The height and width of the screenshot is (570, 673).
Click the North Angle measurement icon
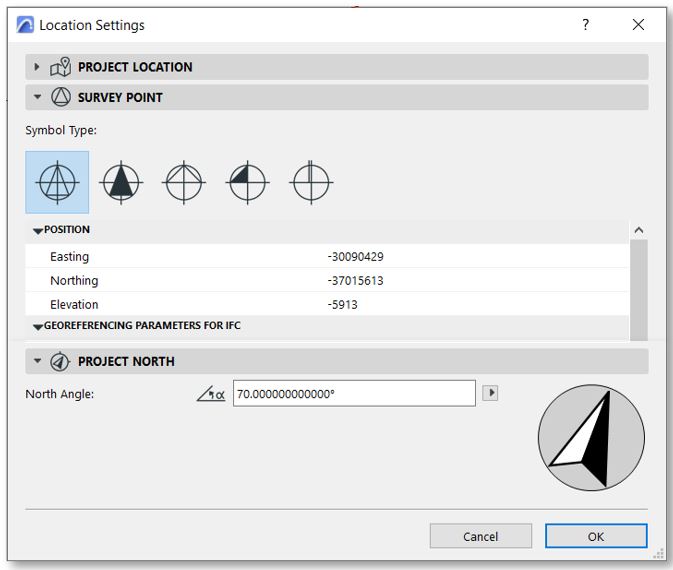pos(210,394)
